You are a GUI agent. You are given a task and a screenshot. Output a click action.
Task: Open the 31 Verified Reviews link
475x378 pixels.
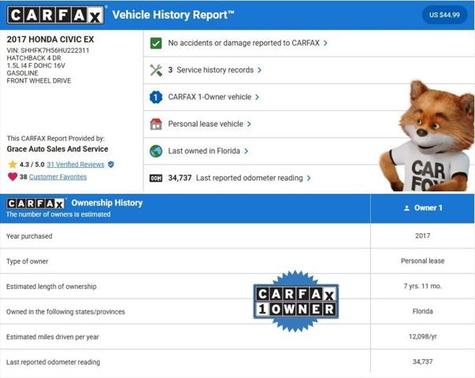[75, 164]
